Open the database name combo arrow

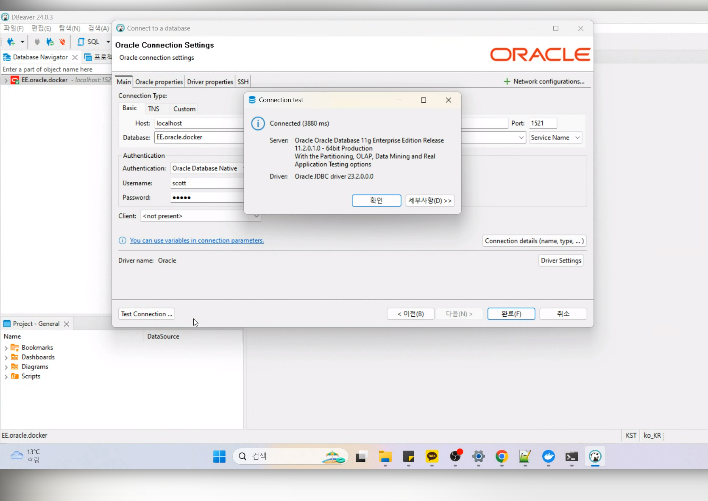pos(521,138)
